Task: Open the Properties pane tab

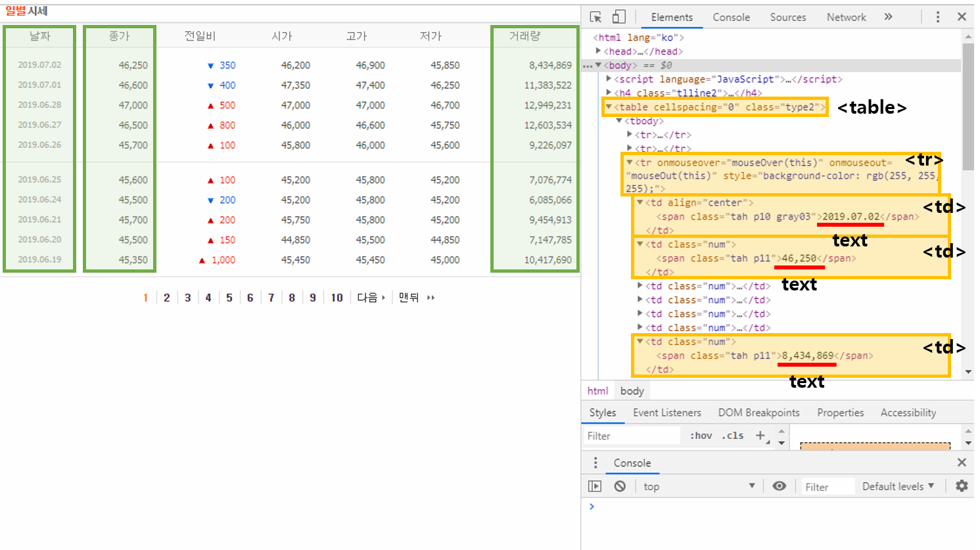Action: click(x=841, y=413)
